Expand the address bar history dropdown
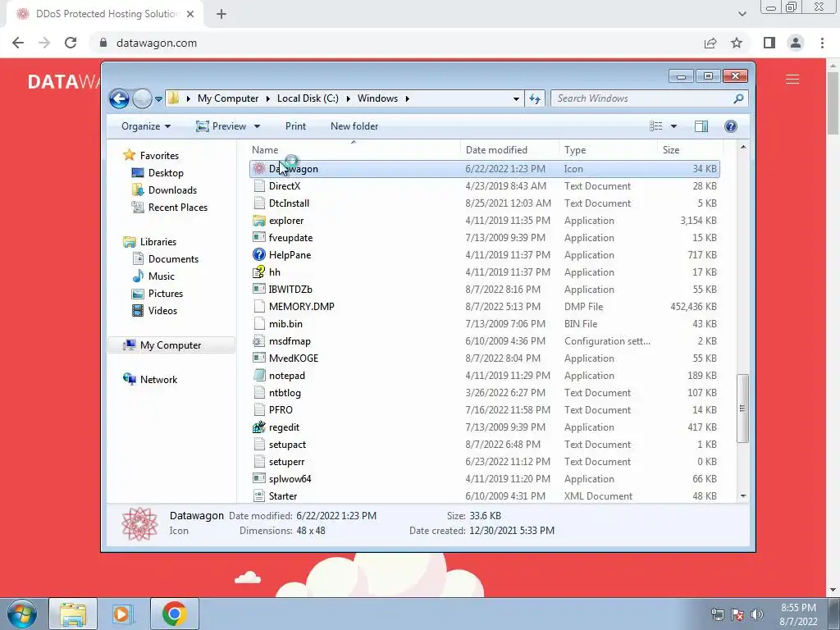 [x=516, y=99]
